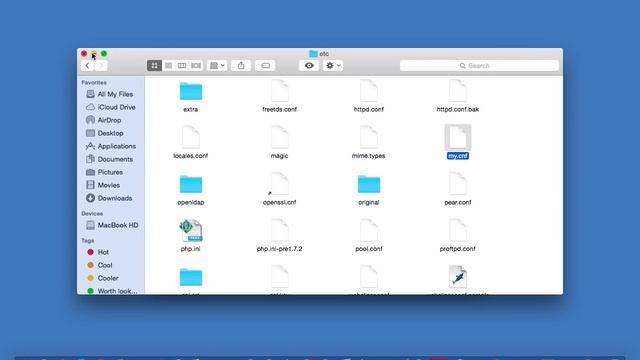Image resolution: width=640 pixels, height=360 pixels.
Task: Close the etc Finder window
Action: click(84, 53)
